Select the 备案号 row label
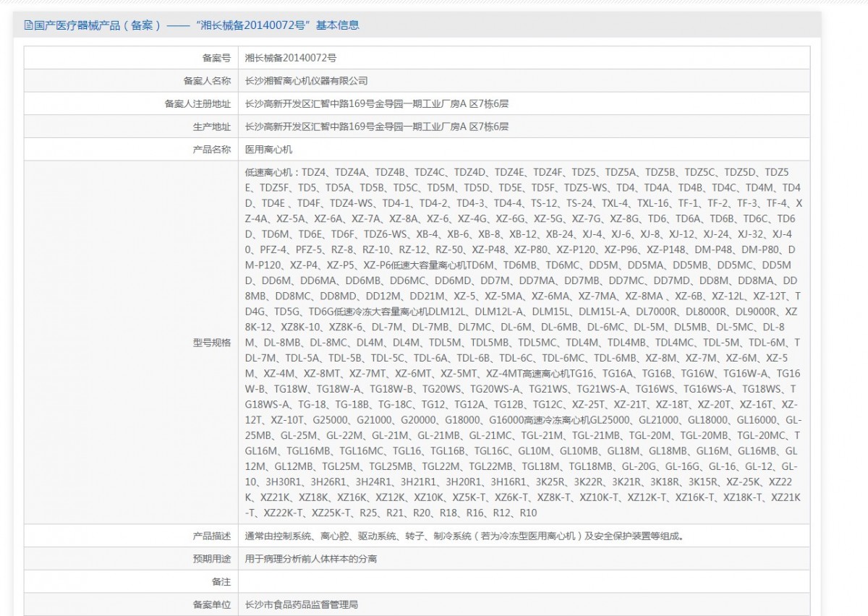 pos(216,58)
